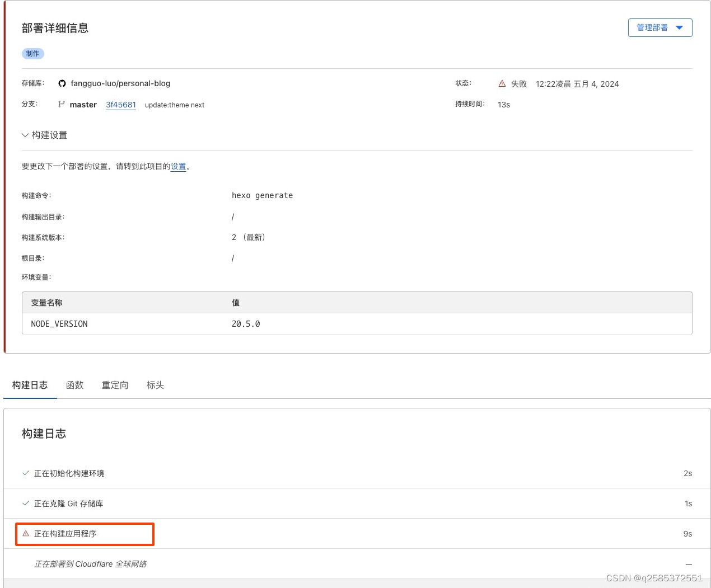Switch to the 函数 tab
Screen dimensions: 711x588
[75, 385]
